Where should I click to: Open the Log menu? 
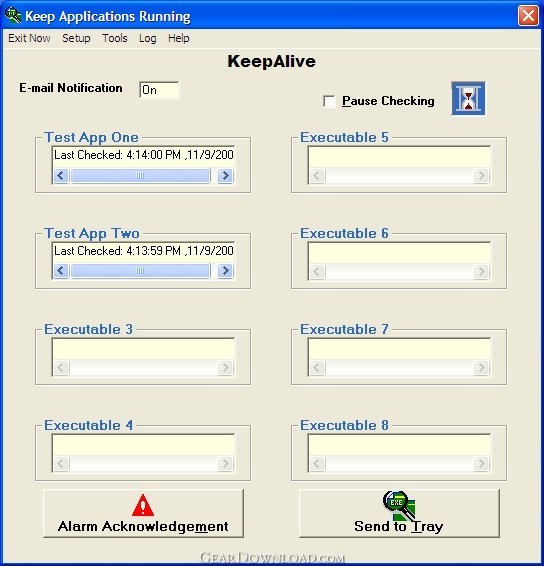(148, 38)
